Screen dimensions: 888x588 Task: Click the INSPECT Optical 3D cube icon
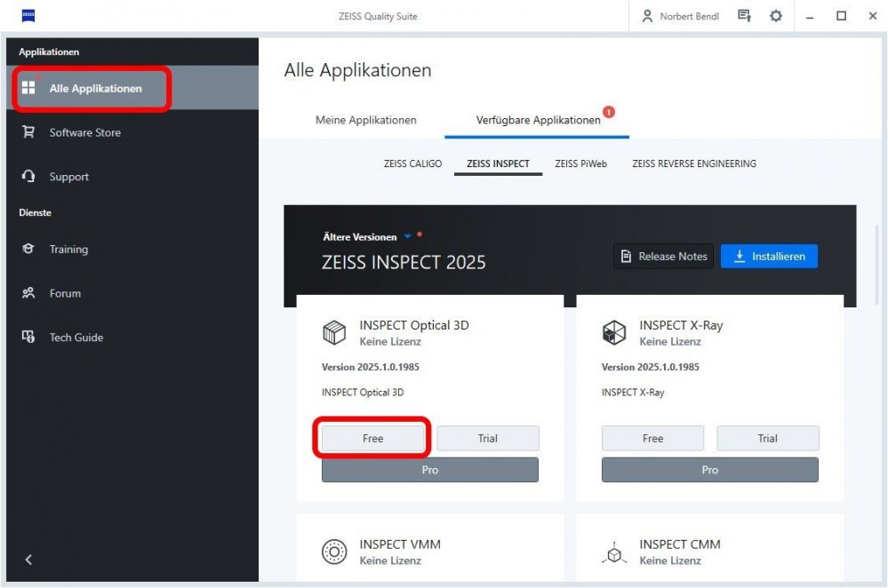(334, 332)
